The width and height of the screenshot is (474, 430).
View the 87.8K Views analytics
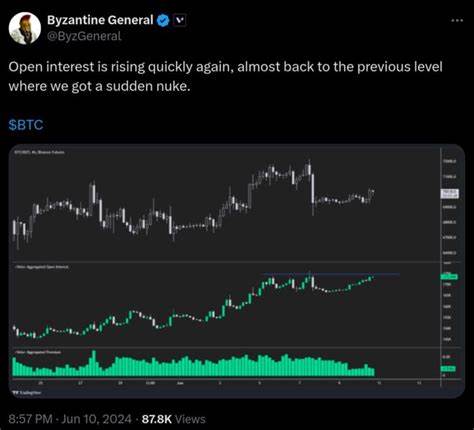(x=174, y=419)
